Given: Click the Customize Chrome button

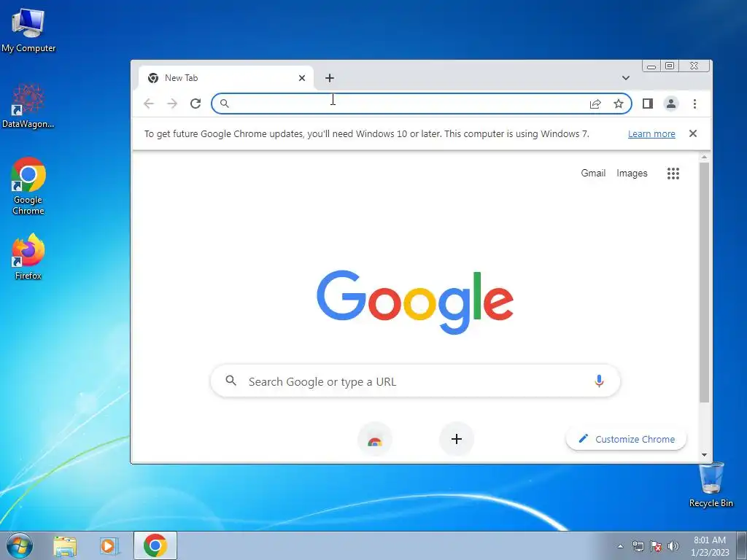Looking at the screenshot, I should pyautogui.click(x=626, y=439).
